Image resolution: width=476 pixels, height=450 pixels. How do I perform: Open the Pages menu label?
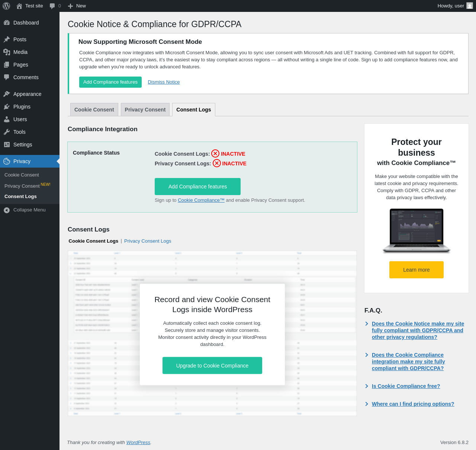21,65
